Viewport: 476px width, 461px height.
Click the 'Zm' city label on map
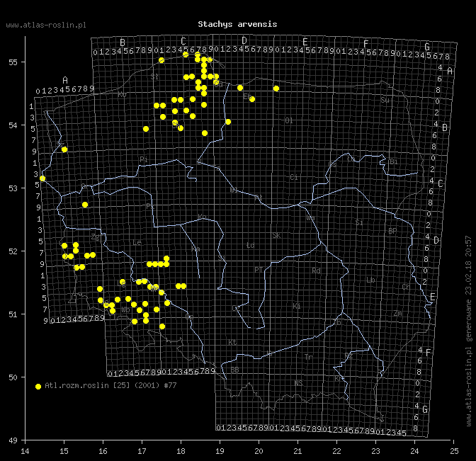(398, 314)
